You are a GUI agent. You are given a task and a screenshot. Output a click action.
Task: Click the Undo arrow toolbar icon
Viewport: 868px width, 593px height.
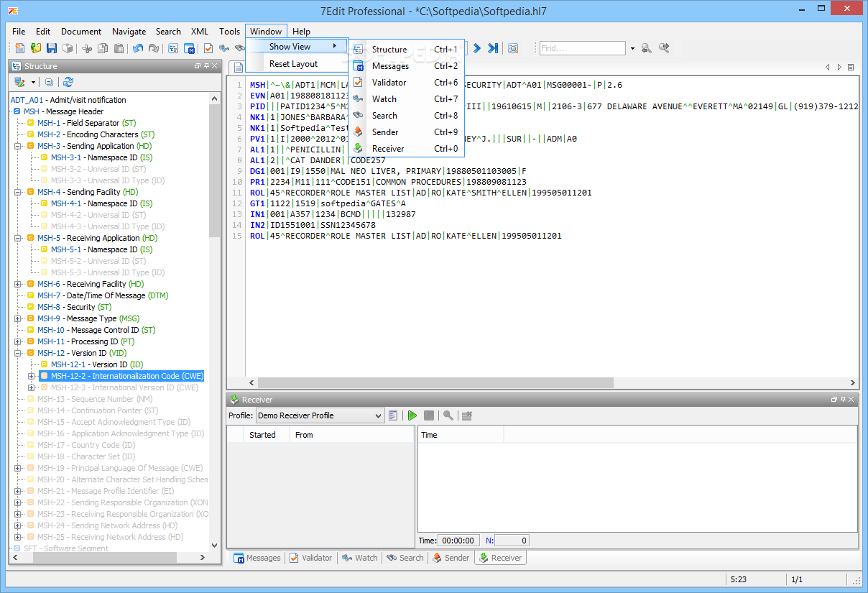(x=137, y=48)
